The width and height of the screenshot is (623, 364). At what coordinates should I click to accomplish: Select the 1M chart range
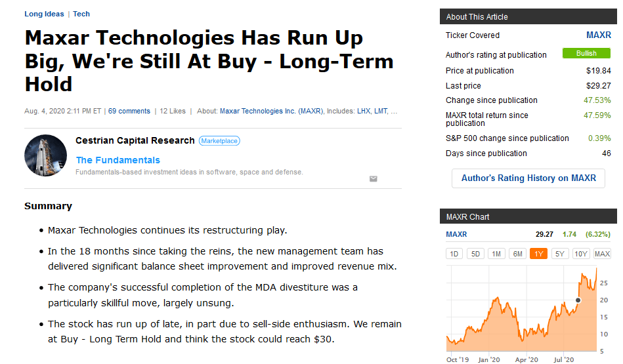(496, 254)
